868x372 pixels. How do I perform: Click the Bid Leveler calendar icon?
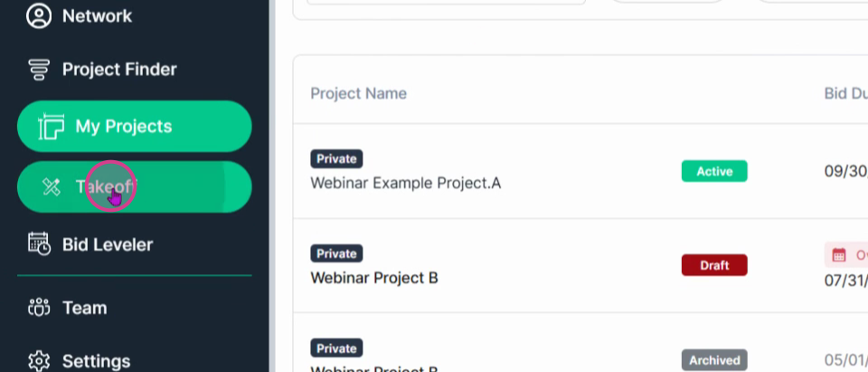point(39,244)
